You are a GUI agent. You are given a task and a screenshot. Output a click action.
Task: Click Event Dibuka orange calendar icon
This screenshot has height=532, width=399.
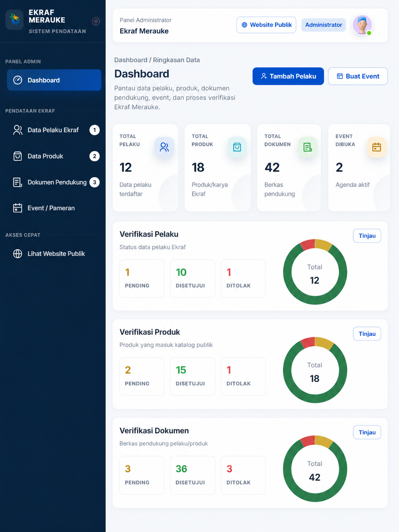coord(377,147)
